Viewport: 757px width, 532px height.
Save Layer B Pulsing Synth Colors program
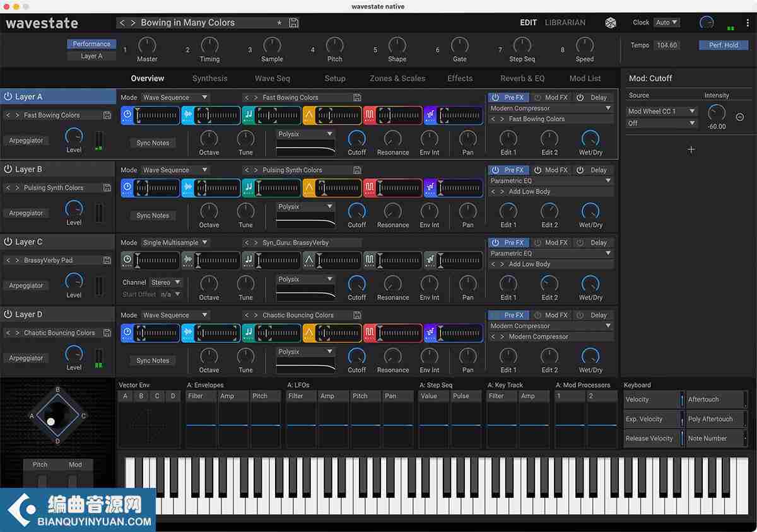(x=107, y=188)
